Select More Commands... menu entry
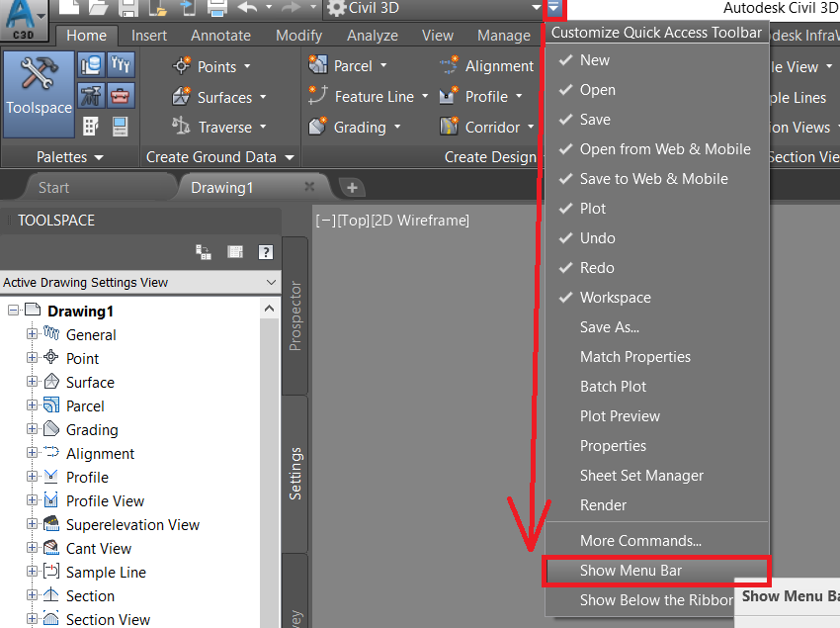Viewport: 840px width, 628px height. 657,541
